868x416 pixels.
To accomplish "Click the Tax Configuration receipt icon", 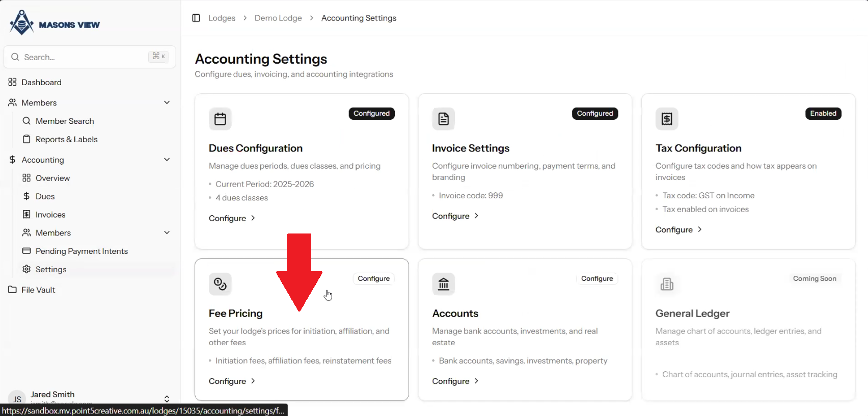I will point(667,119).
